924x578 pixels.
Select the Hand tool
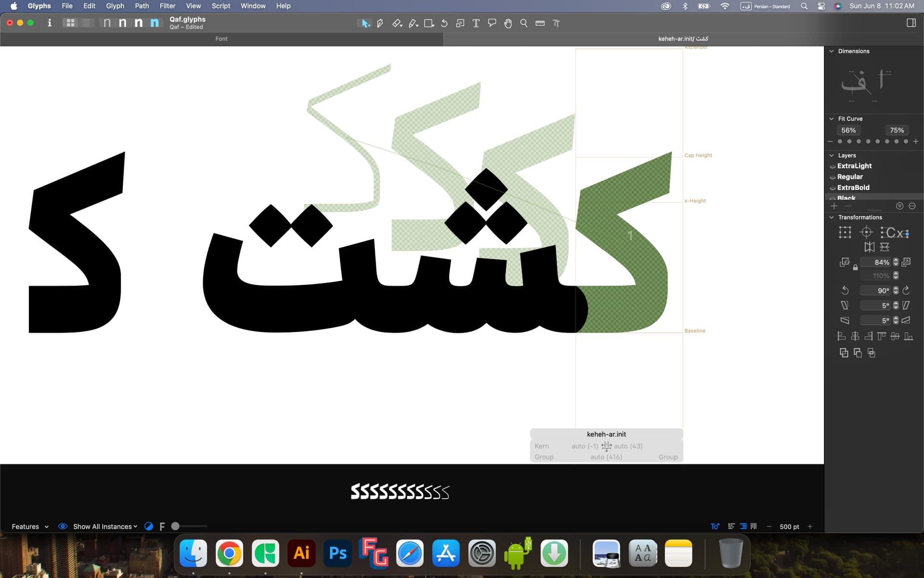click(x=508, y=23)
